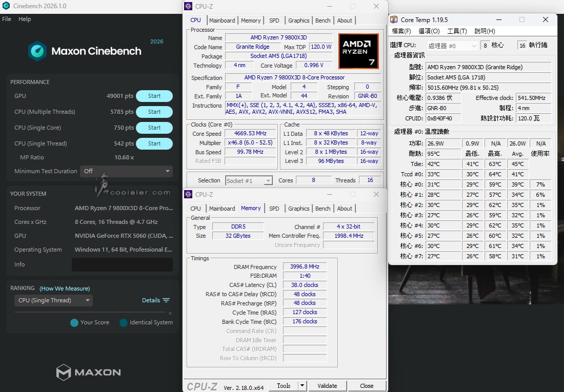The image size is (564, 392).
Task: Click the ranking scroll slider handle
Action: 170,312
